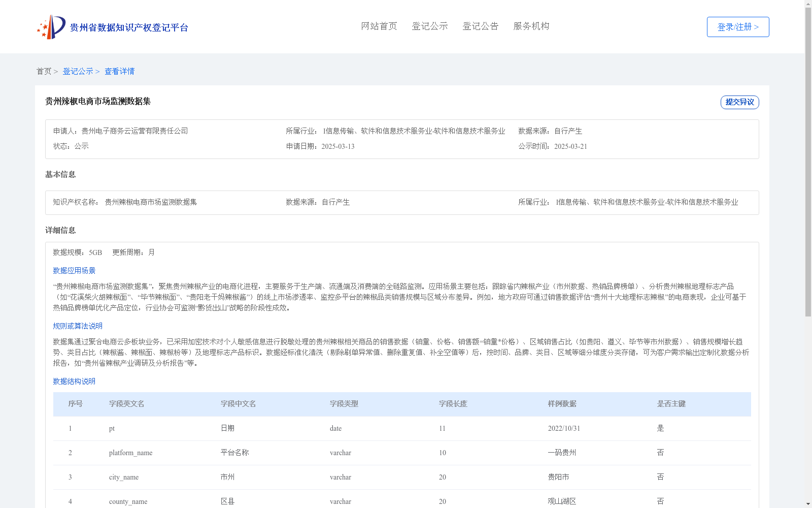Click the 更新周期 月 value
Screen dimensions: 812x508
[x=152, y=252]
